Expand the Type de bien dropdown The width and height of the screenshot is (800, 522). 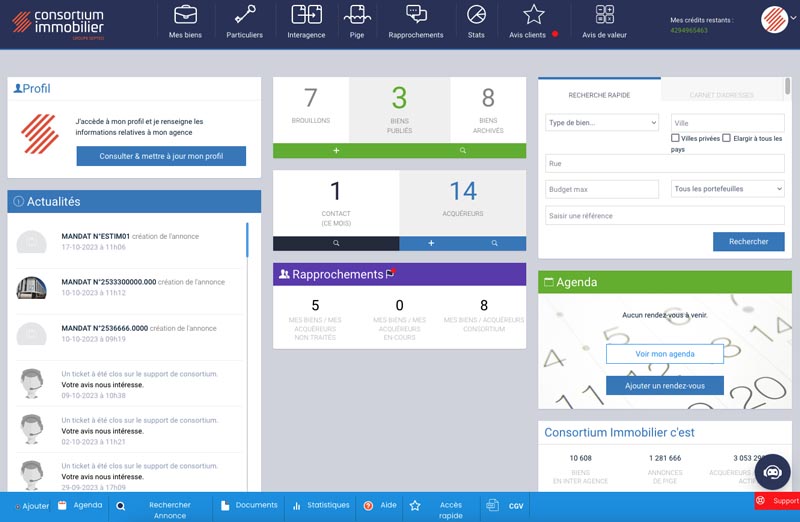coord(602,122)
